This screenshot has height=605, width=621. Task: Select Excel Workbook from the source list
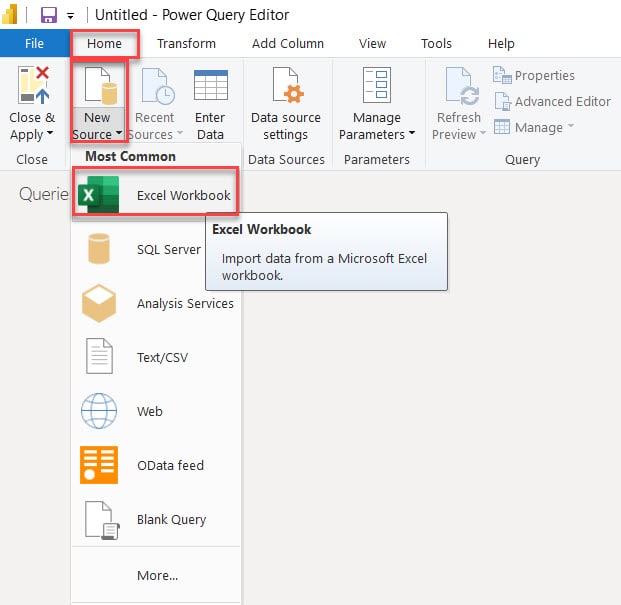pos(156,195)
